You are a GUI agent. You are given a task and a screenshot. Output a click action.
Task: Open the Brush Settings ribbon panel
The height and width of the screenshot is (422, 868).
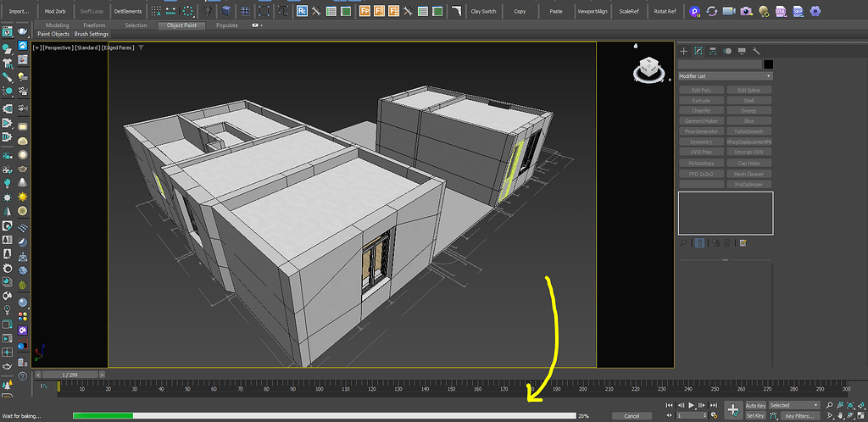[92, 34]
